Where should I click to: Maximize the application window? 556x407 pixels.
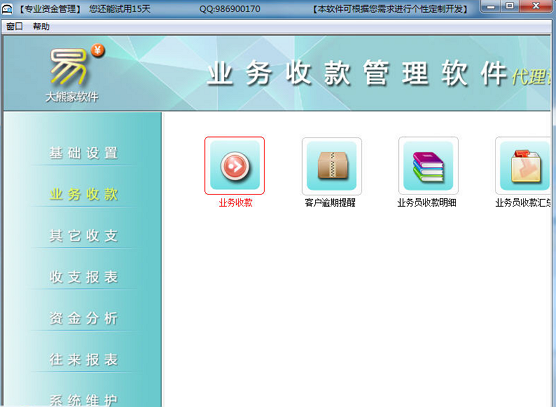pos(509,6)
